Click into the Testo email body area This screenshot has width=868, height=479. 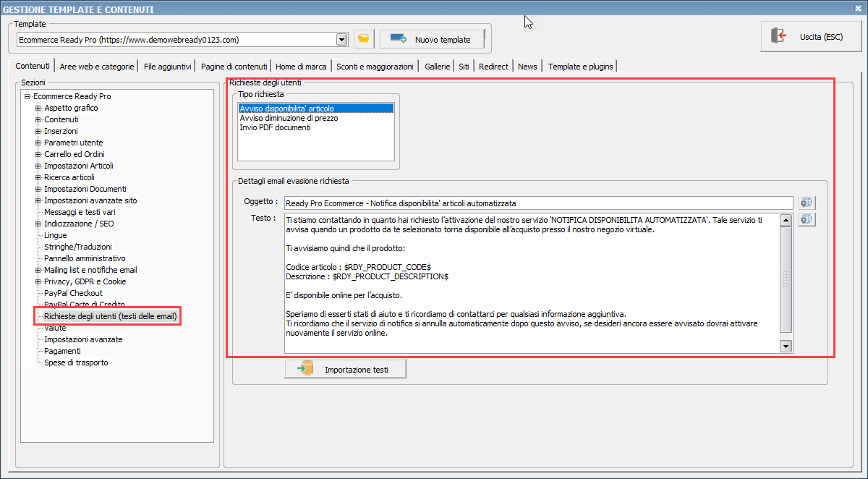pos(532,283)
